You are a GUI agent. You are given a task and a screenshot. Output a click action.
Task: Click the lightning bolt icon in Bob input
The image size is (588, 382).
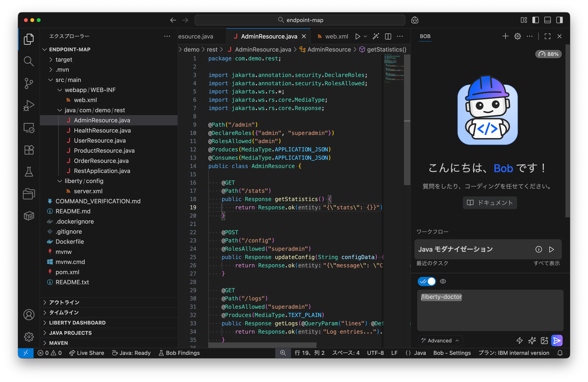[x=520, y=340]
